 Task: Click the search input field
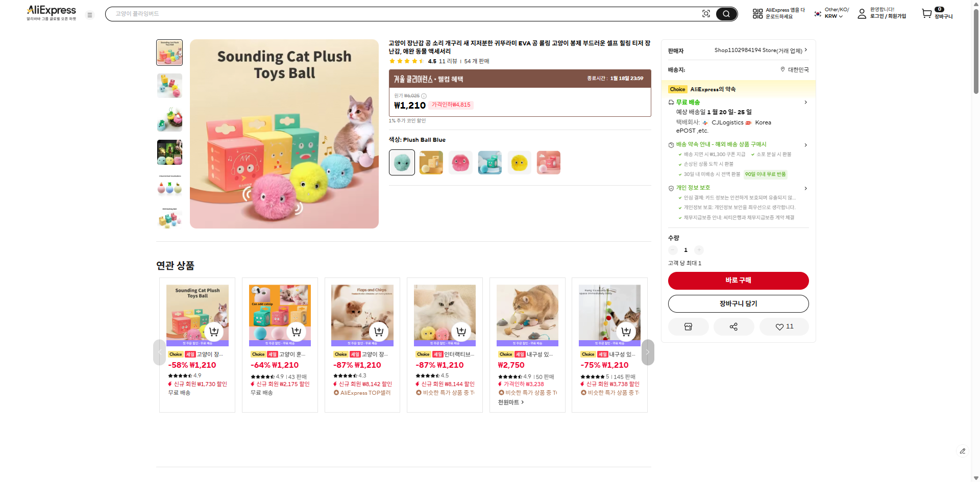(x=398, y=14)
